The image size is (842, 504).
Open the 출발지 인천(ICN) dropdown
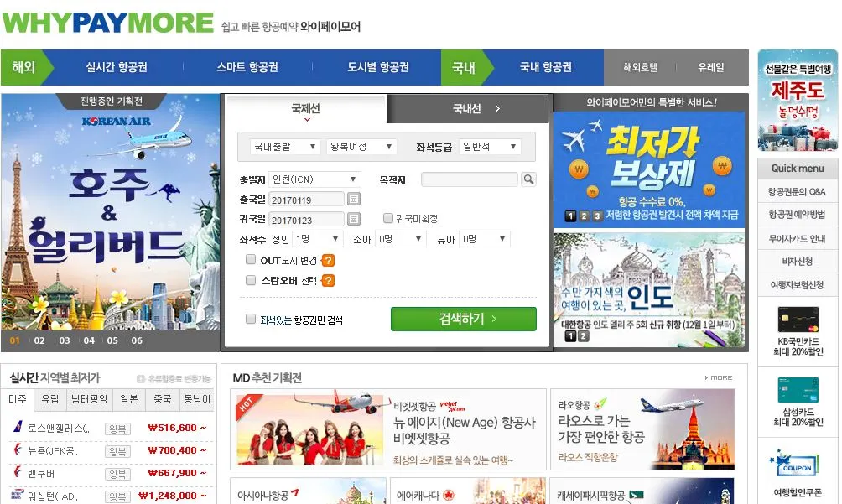[314, 179]
